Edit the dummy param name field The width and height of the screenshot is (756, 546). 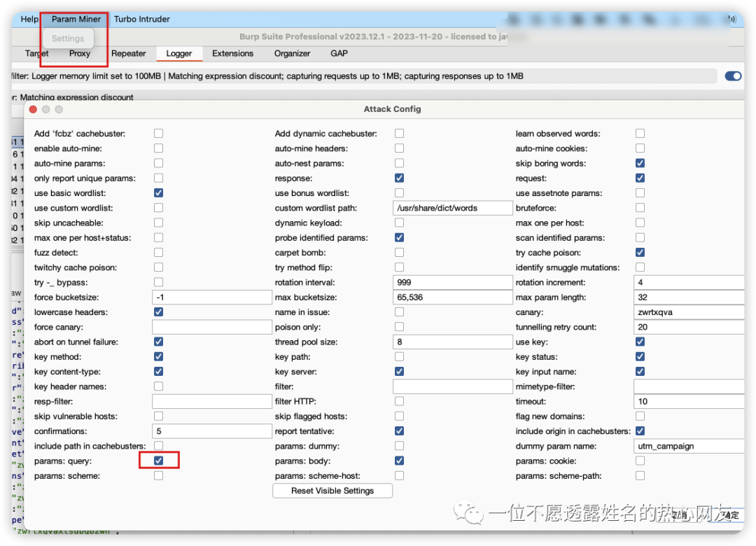(689, 446)
